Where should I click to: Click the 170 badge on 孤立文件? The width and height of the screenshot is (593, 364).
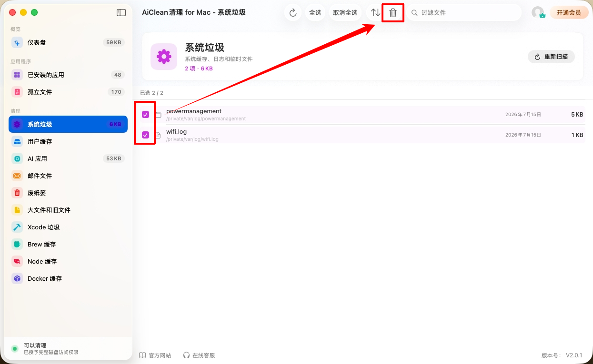pyautogui.click(x=116, y=92)
